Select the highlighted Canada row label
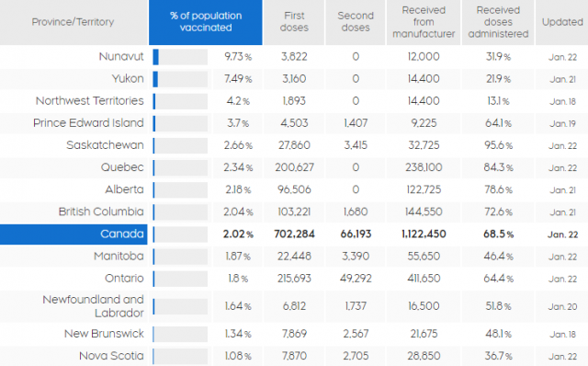The width and height of the screenshot is (588, 366). pos(73,234)
